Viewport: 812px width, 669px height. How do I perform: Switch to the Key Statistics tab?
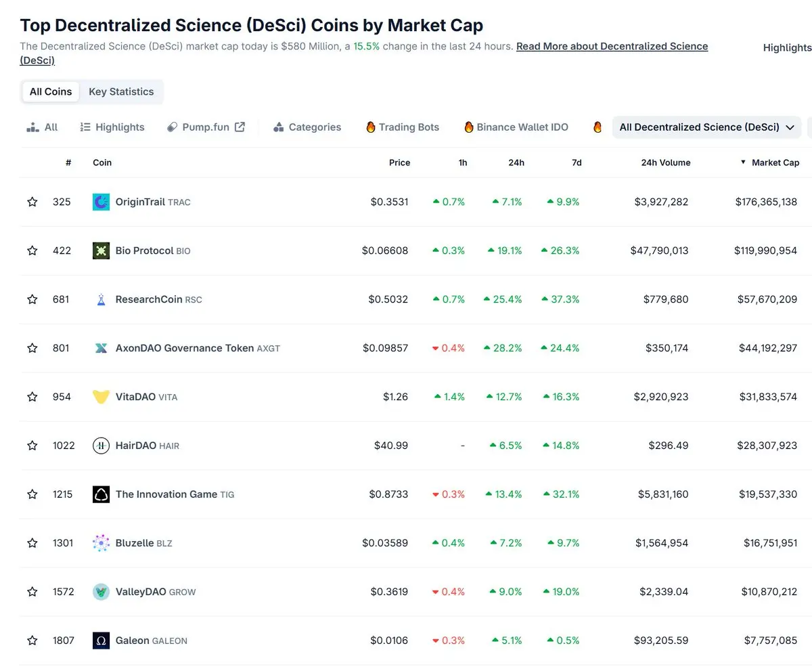(x=121, y=91)
